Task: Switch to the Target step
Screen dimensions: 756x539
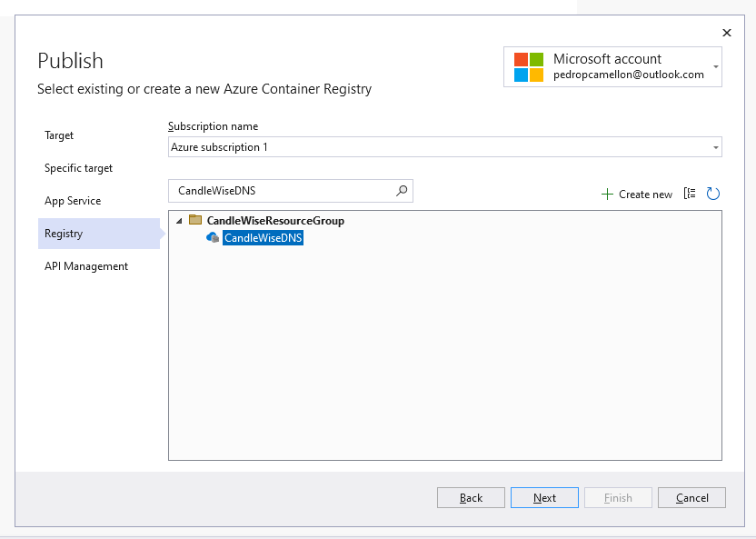Action: 58,135
